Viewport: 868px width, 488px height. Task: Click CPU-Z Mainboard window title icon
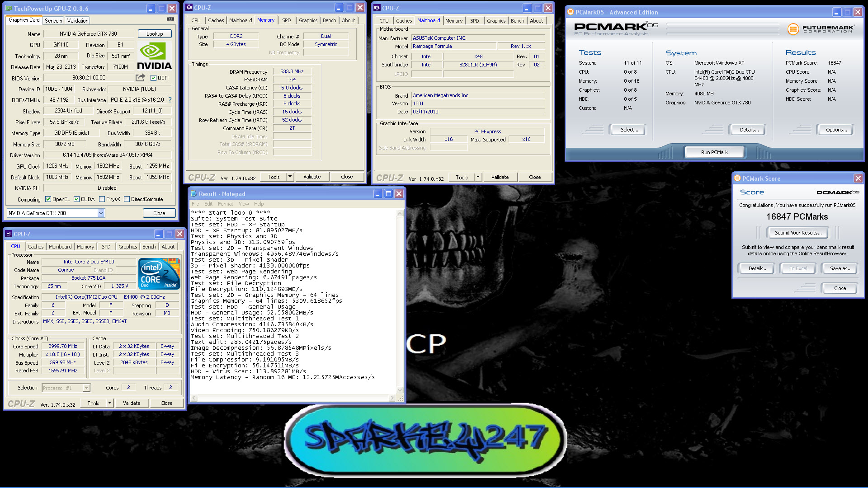pyautogui.click(x=377, y=8)
